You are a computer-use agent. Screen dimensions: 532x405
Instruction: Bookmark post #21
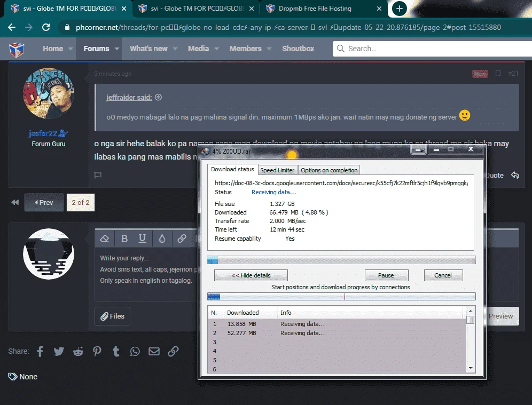498,74
